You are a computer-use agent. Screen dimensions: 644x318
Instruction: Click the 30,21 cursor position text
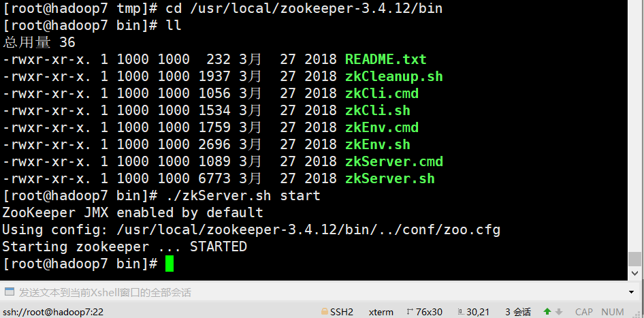tap(478, 313)
